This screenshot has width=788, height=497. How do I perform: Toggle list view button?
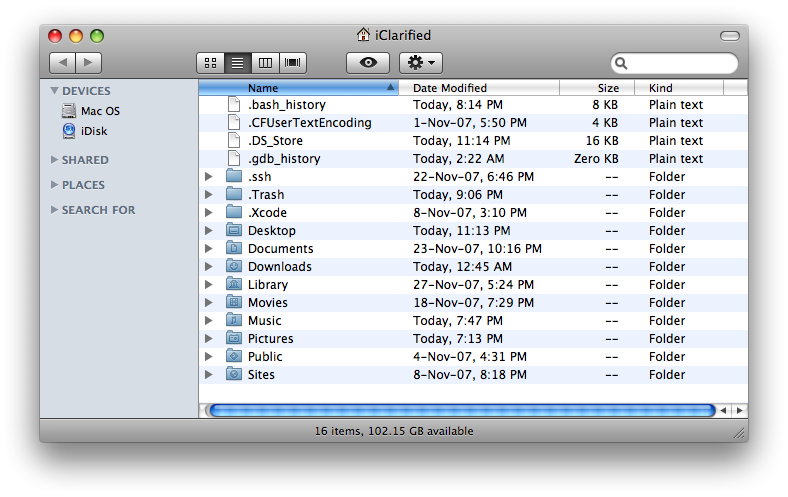pyautogui.click(x=238, y=62)
